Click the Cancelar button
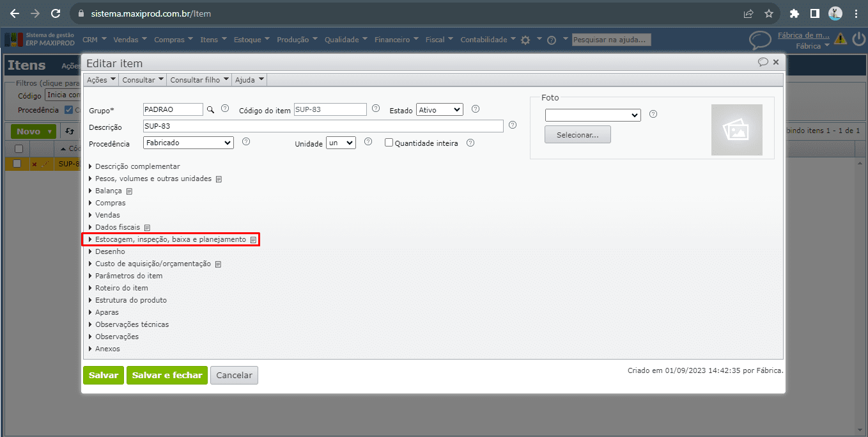This screenshot has height=437, width=868. click(x=234, y=376)
